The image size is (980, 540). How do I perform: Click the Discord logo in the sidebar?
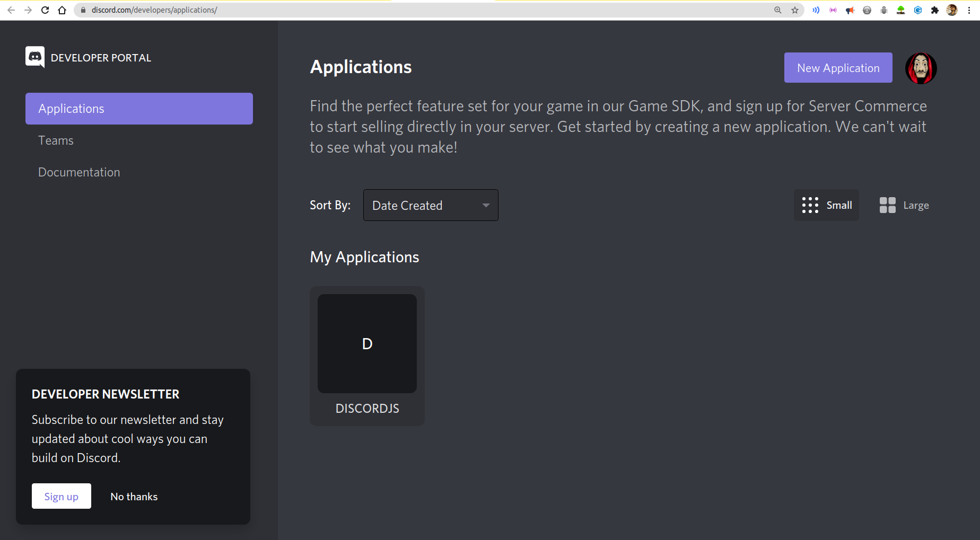[35, 57]
